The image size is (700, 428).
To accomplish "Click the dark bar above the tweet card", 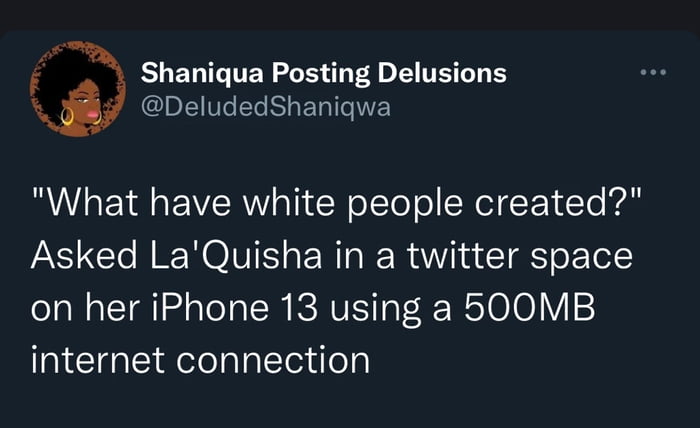I will 350,12.
